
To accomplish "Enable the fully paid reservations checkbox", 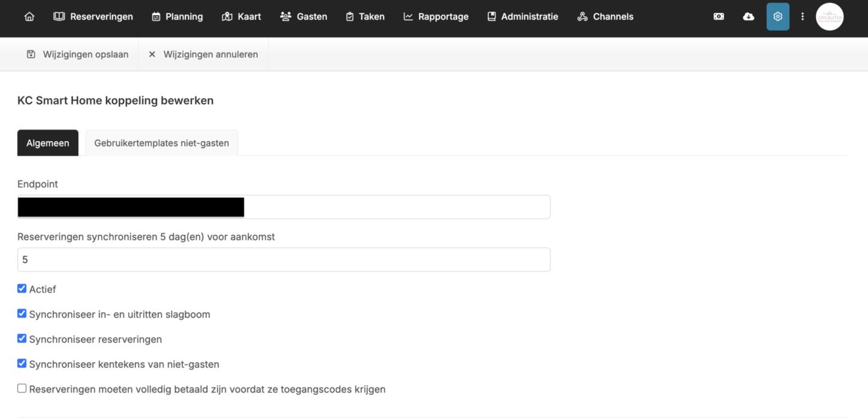I will pyautogui.click(x=22, y=388).
